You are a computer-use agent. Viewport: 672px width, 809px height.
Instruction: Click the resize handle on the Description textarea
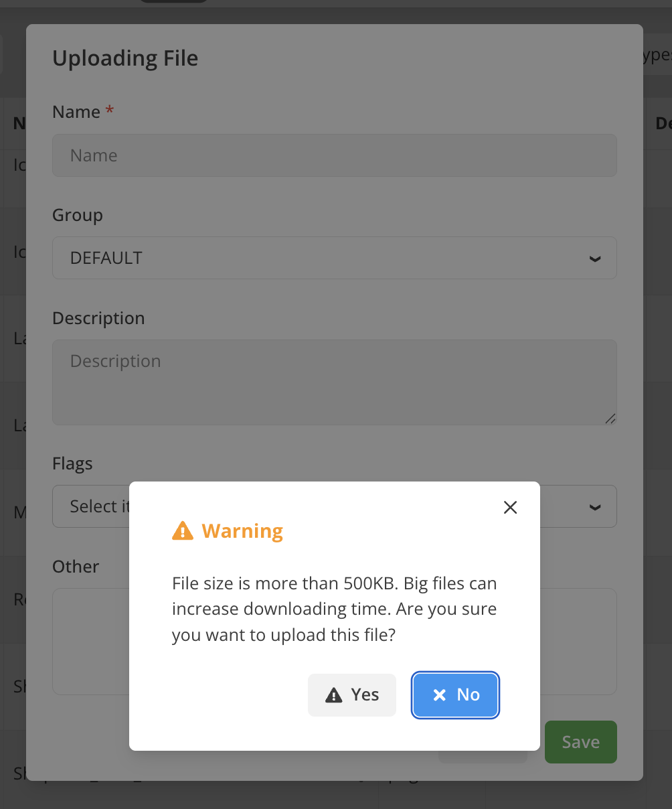coord(610,419)
